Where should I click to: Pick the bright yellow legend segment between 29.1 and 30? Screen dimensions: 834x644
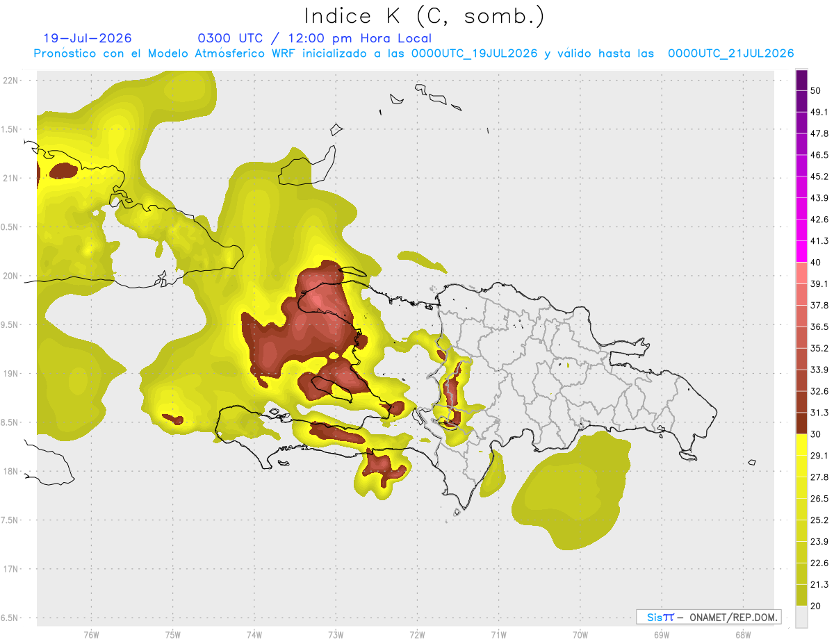click(801, 445)
